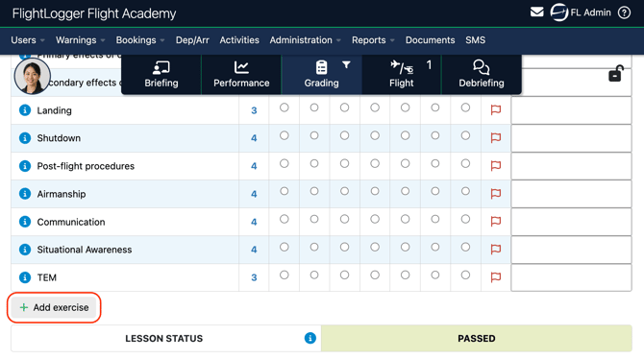Click the TEM comment field

click(x=571, y=277)
